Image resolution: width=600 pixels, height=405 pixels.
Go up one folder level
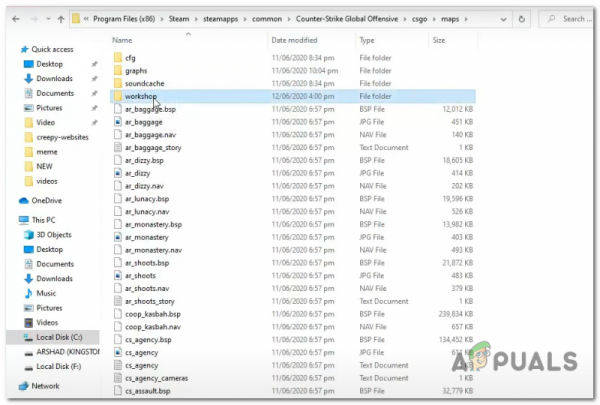point(61,19)
